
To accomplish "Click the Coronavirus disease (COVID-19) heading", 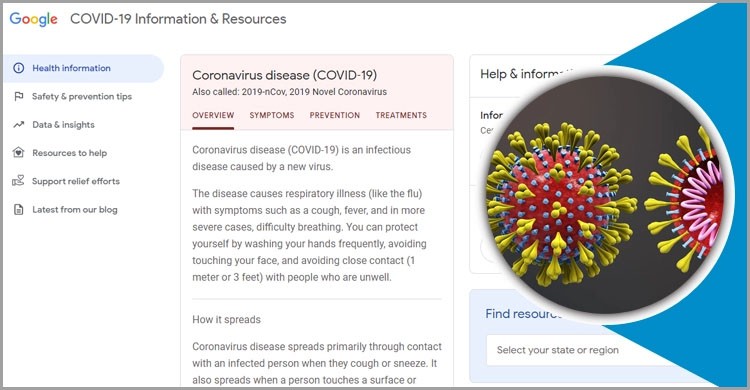I will (285, 75).
